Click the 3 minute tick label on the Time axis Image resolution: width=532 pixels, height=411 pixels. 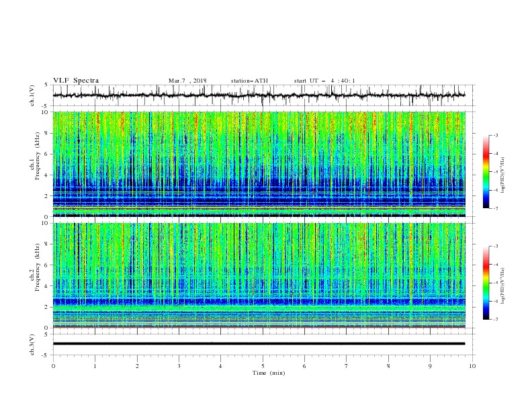(x=179, y=366)
